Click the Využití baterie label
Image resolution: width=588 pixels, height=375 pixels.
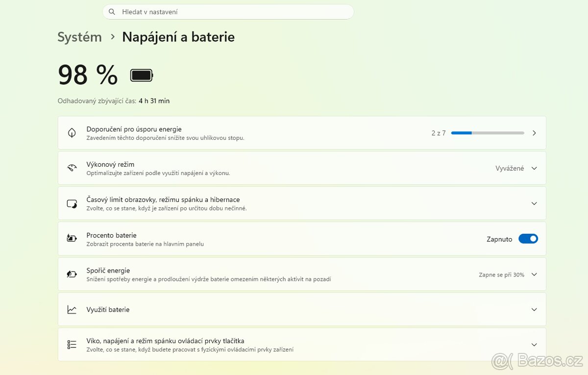click(x=108, y=310)
